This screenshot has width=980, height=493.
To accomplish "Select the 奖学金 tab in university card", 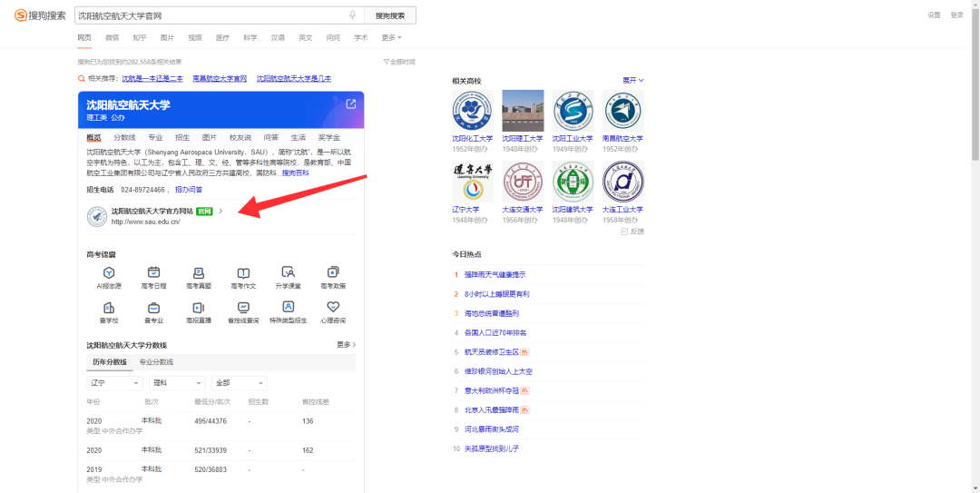I will coord(328,138).
